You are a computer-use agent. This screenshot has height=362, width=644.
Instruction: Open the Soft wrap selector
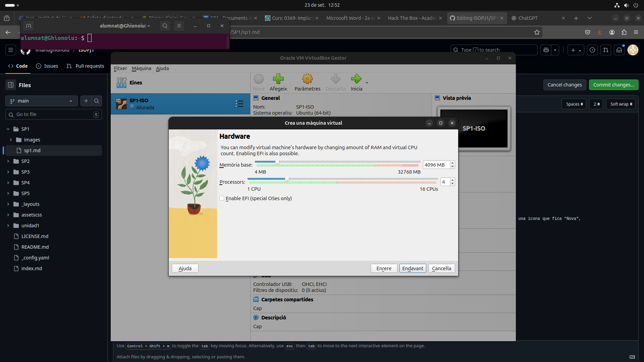point(621,104)
